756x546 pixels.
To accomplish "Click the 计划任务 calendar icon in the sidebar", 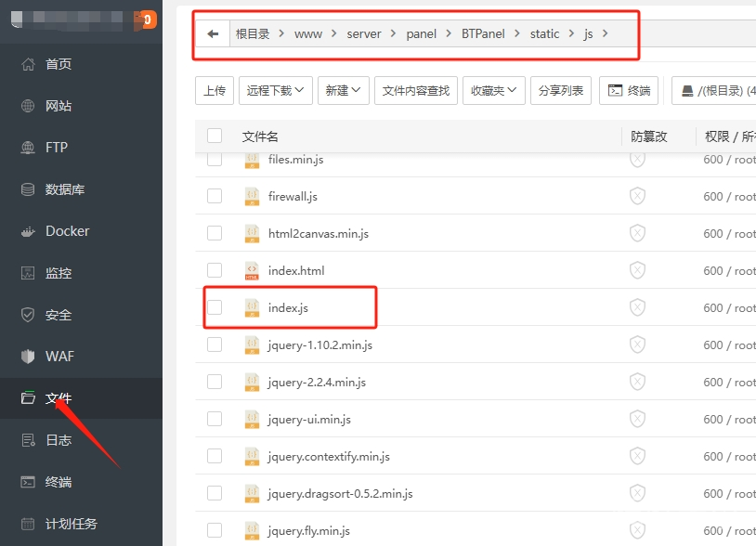I will click(x=28, y=524).
